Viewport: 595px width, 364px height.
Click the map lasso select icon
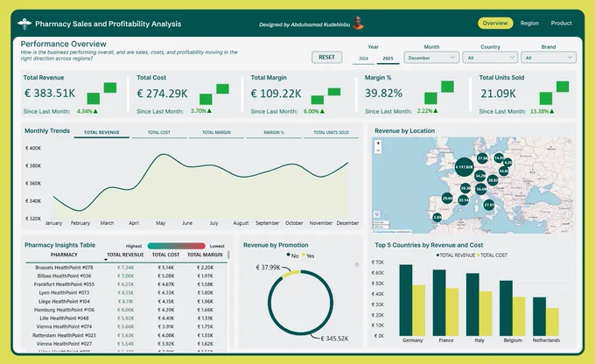[377, 214]
